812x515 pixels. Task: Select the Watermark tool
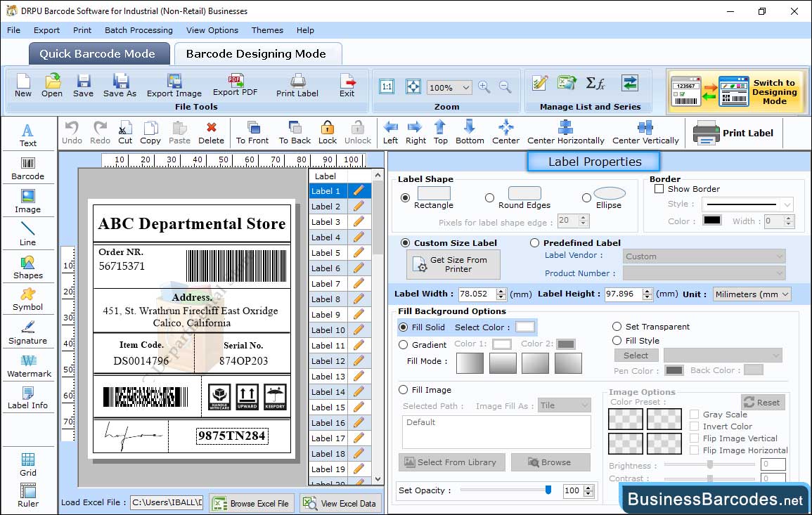coord(29,366)
